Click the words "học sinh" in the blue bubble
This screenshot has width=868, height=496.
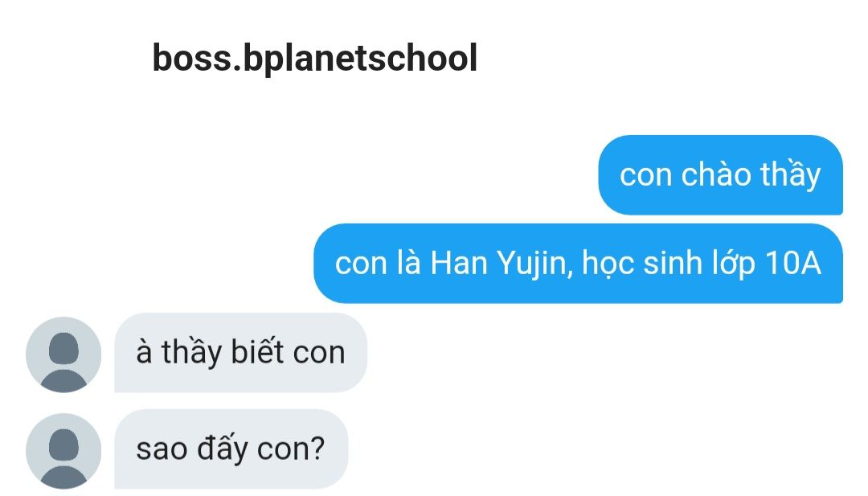tap(641, 264)
